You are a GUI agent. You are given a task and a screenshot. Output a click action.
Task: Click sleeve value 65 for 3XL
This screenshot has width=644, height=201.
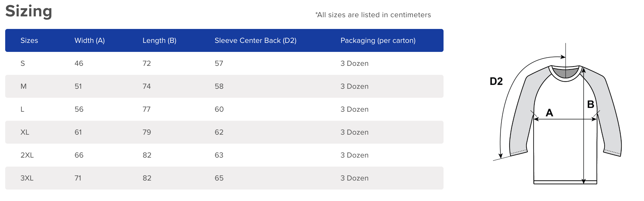pyautogui.click(x=219, y=178)
